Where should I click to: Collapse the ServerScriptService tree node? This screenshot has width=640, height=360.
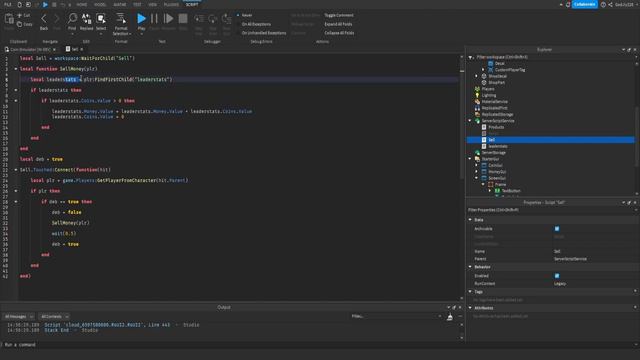470,121
